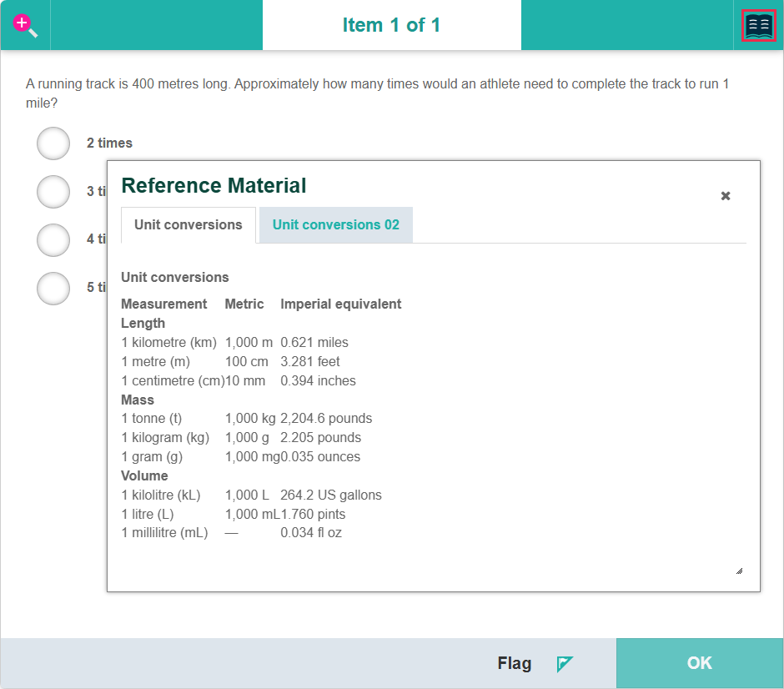Click the 'Volume' section heading
Image resolution: width=784 pixels, height=689 pixels.
click(x=144, y=476)
